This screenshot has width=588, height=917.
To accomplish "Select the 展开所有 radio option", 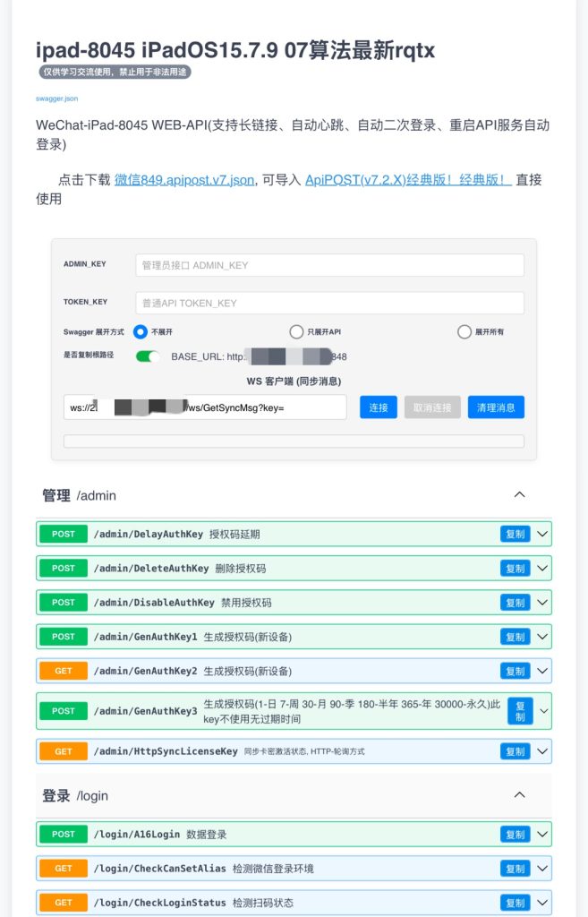I will [x=464, y=331].
